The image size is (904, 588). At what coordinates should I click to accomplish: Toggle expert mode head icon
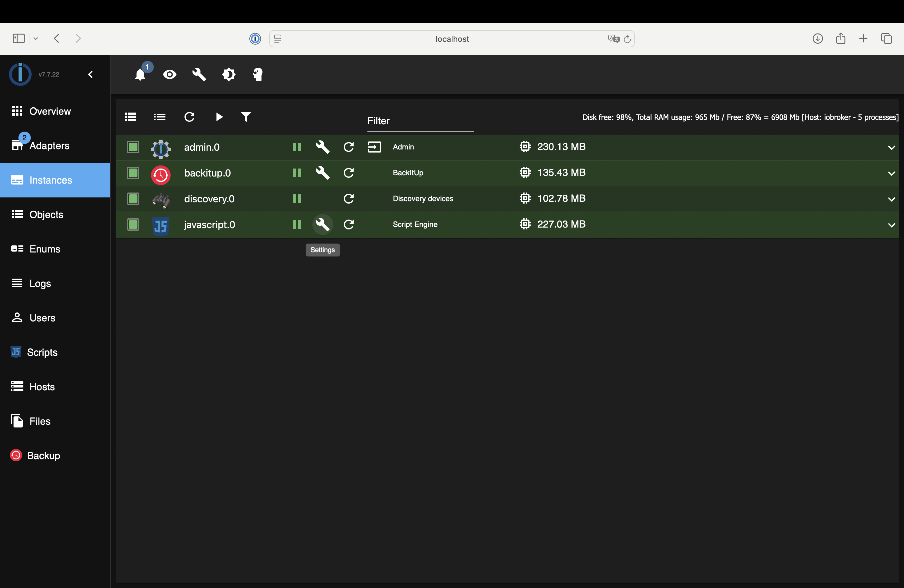pyautogui.click(x=258, y=74)
